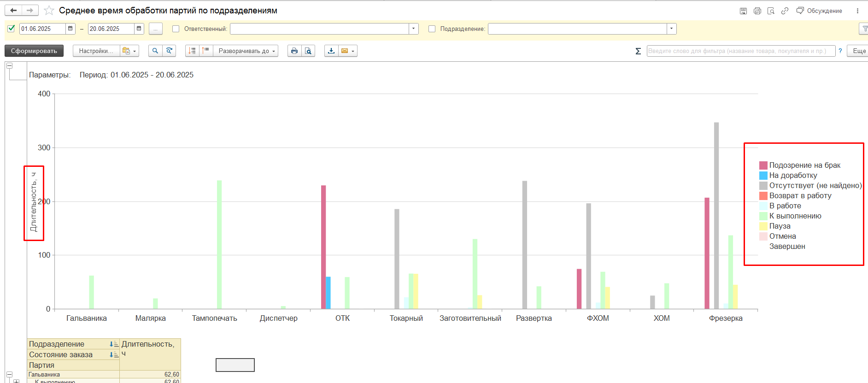Open print preview from the report toolbar

coord(308,51)
